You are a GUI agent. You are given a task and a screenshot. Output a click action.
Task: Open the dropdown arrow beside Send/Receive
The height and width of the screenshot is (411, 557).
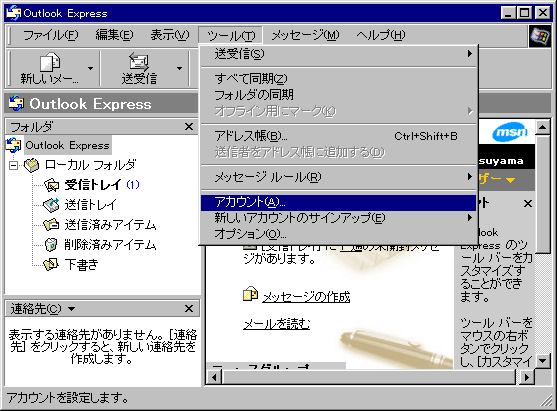(179, 68)
